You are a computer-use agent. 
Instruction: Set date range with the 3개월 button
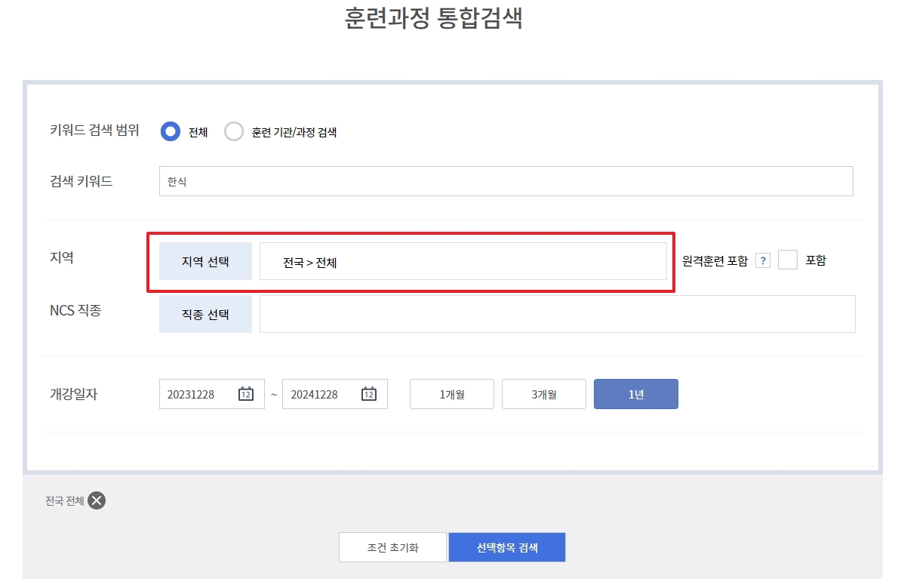tap(543, 393)
